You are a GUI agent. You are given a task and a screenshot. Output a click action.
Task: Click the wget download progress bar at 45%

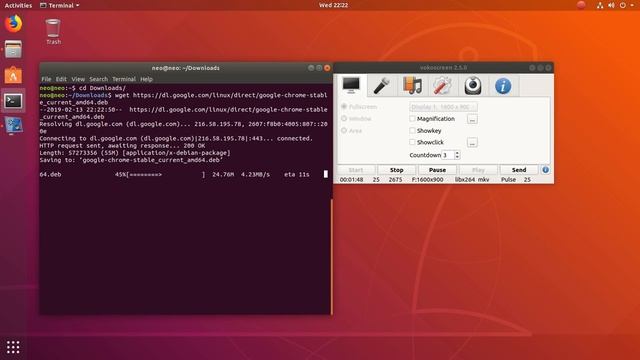point(167,174)
